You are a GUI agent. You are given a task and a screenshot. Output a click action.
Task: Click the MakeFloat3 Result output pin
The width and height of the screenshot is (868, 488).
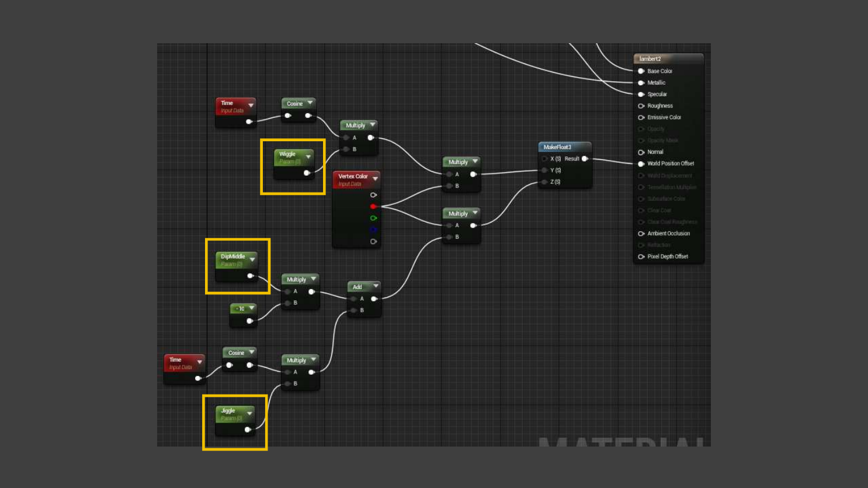pyautogui.click(x=585, y=159)
